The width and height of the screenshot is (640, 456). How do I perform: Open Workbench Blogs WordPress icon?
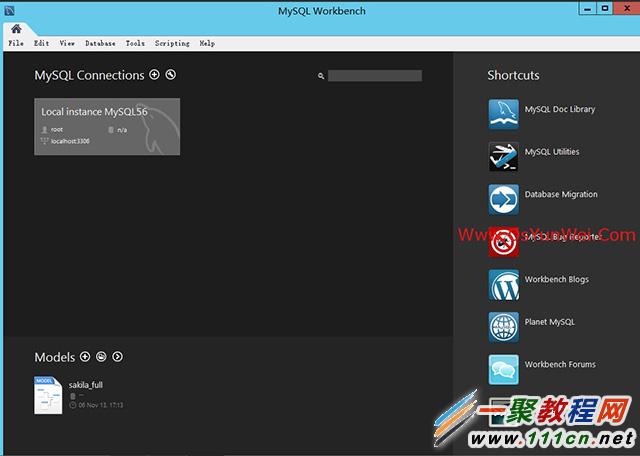tap(504, 284)
